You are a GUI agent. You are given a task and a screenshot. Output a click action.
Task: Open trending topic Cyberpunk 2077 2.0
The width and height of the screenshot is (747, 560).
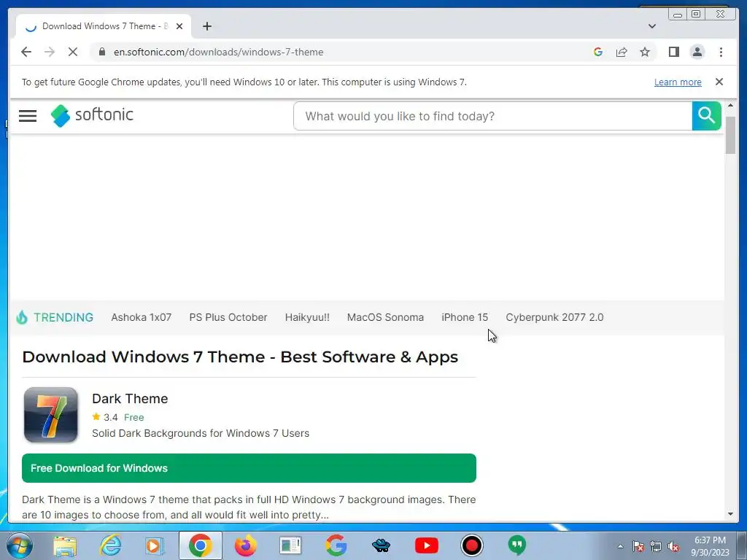554,317
